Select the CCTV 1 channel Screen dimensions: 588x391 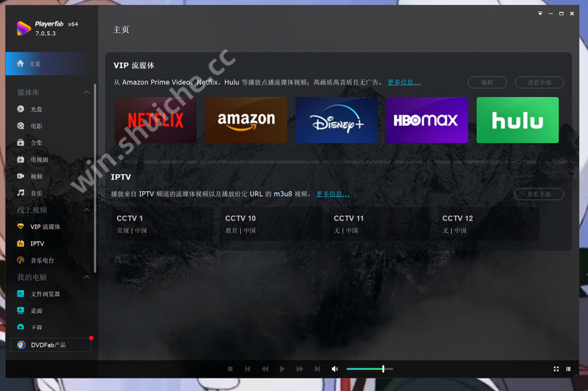(x=163, y=224)
